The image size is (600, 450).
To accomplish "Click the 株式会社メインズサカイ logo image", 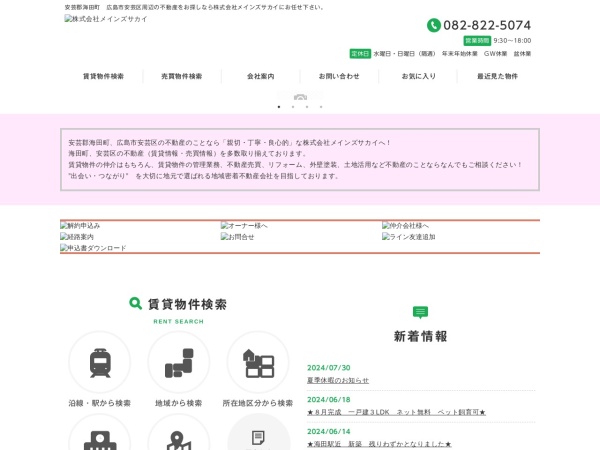I will 106,19.
